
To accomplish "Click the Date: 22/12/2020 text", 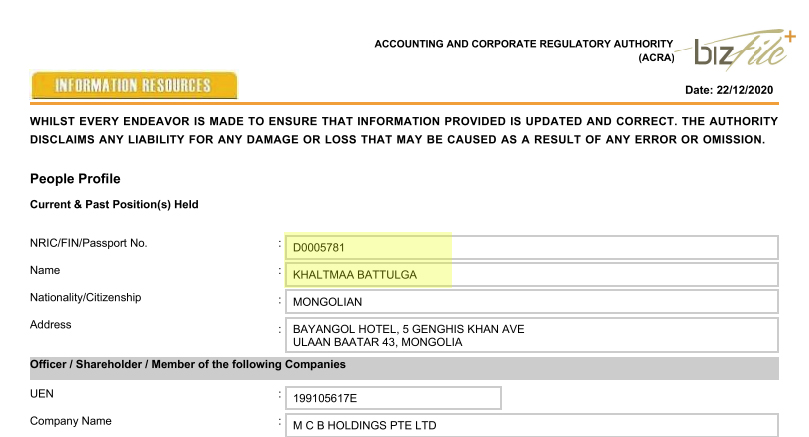I will [x=731, y=90].
